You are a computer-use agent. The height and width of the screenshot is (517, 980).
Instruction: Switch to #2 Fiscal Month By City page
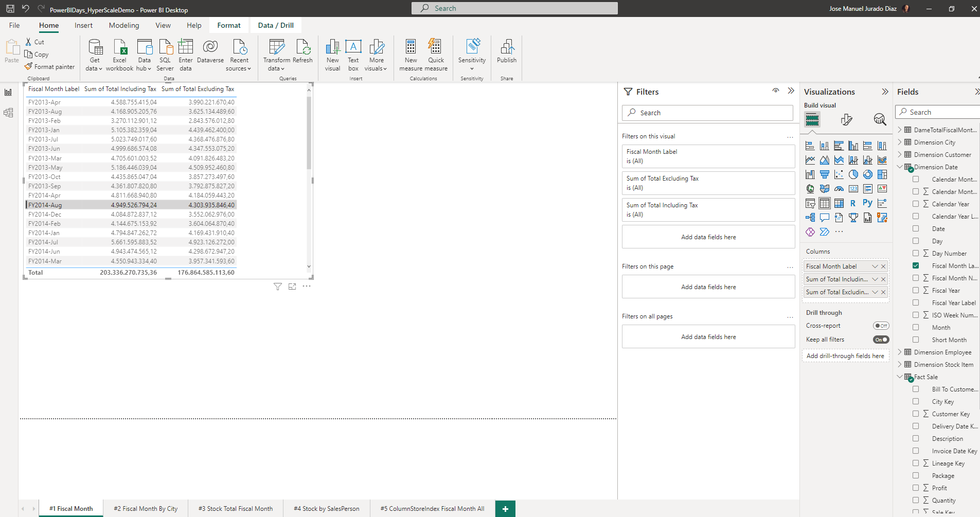point(146,508)
